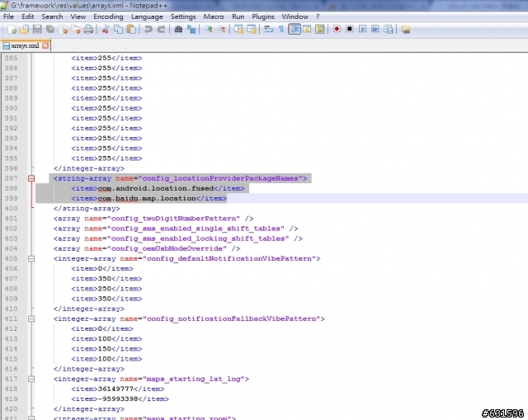Image resolution: width=528 pixels, height=420 pixels.
Task: Open the Language menu
Action: 147,17
